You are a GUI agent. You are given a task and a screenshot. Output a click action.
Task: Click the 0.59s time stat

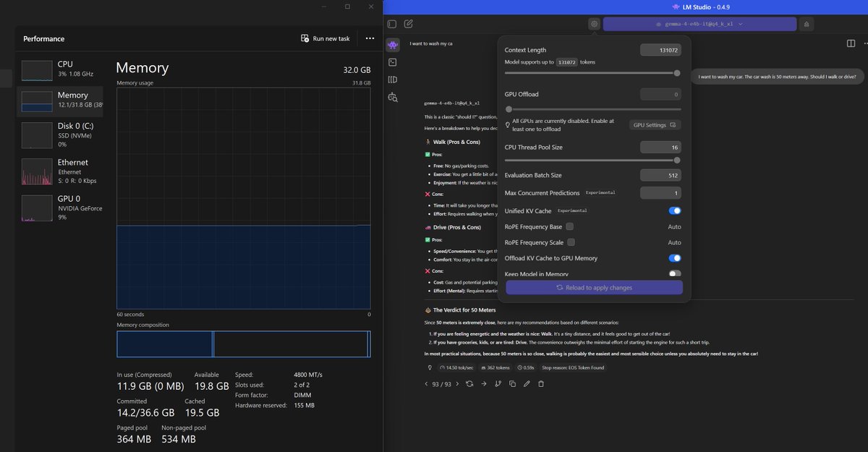[525, 367]
